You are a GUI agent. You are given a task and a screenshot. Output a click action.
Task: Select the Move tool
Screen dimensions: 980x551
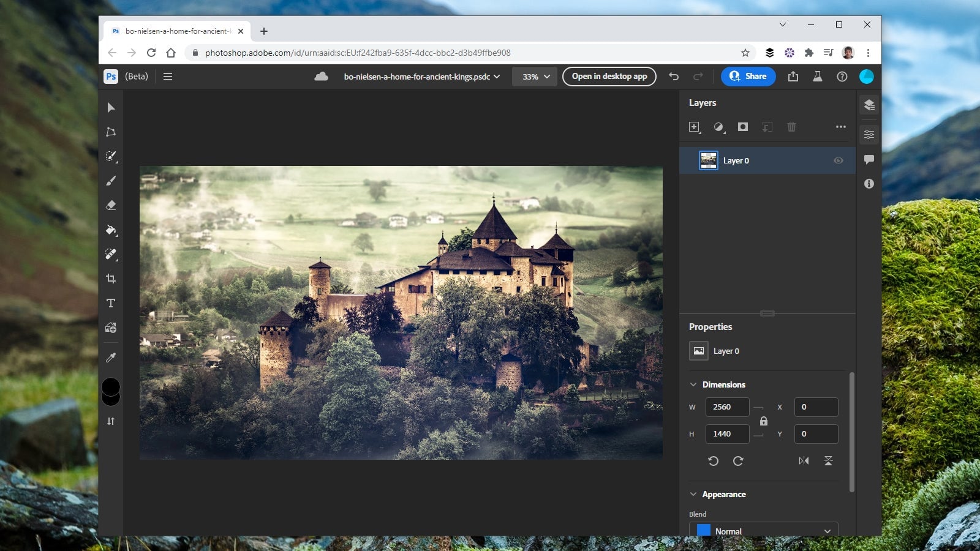111,108
